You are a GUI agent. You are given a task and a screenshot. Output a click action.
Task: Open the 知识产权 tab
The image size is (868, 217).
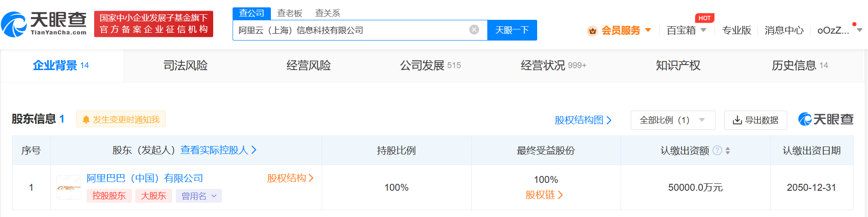678,65
